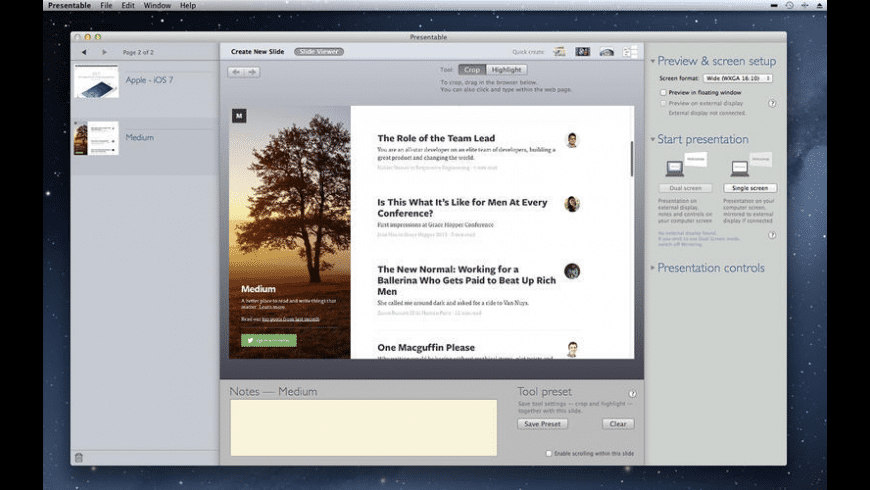Select the Apple - iOS 7 slide thumbnail
870x490 pixels.
[97, 81]
